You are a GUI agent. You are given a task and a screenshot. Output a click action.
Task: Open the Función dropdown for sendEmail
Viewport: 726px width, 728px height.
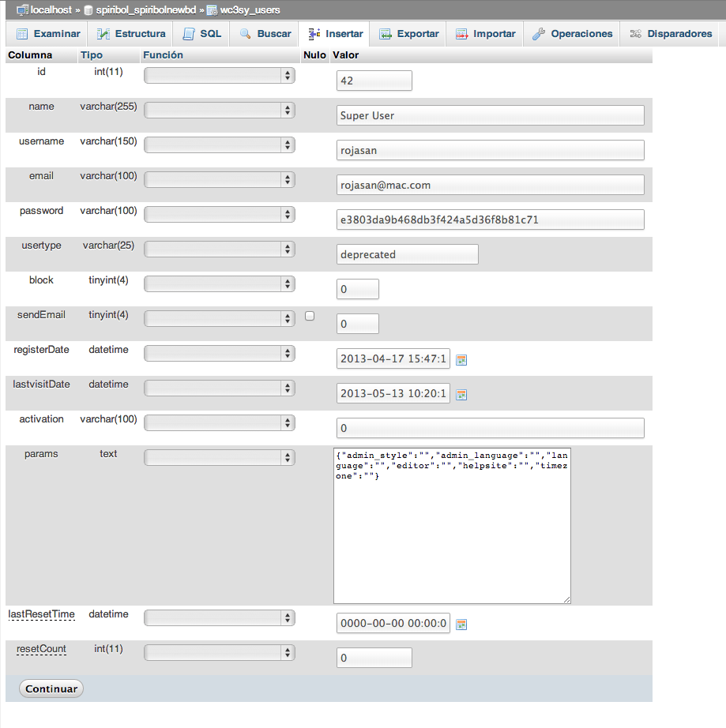pyautogui.click(x=220, y=318)
